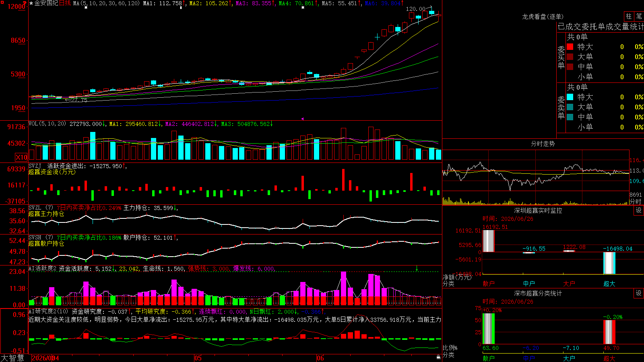Click the 05 month marker on the timeline
This screenshot has width=644, height=362.
click(x=198, y=358)
